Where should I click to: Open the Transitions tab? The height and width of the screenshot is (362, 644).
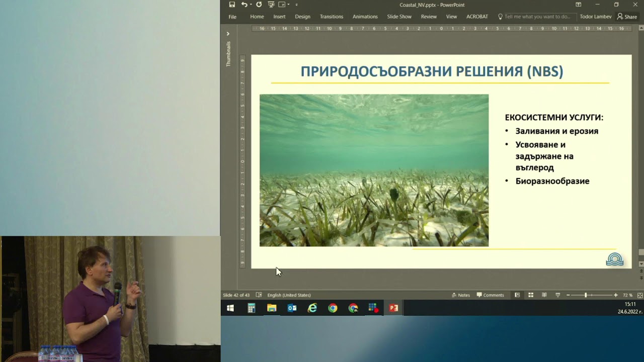332,17
